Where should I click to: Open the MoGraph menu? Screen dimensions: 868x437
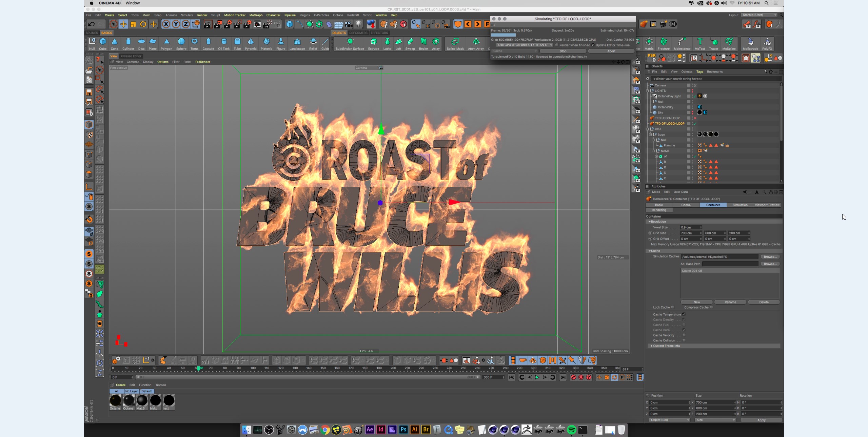[x=256, y=15]
